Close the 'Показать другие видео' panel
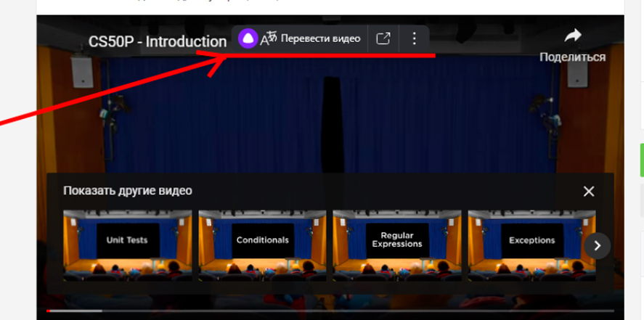644x320 pixels. click(589, 191)
